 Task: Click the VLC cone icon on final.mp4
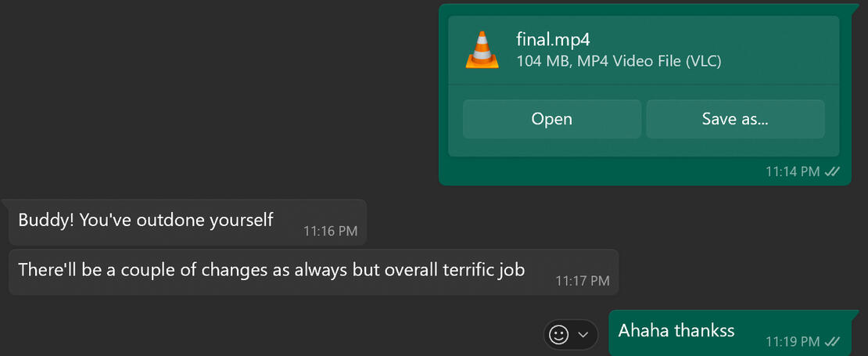(482, 49)
